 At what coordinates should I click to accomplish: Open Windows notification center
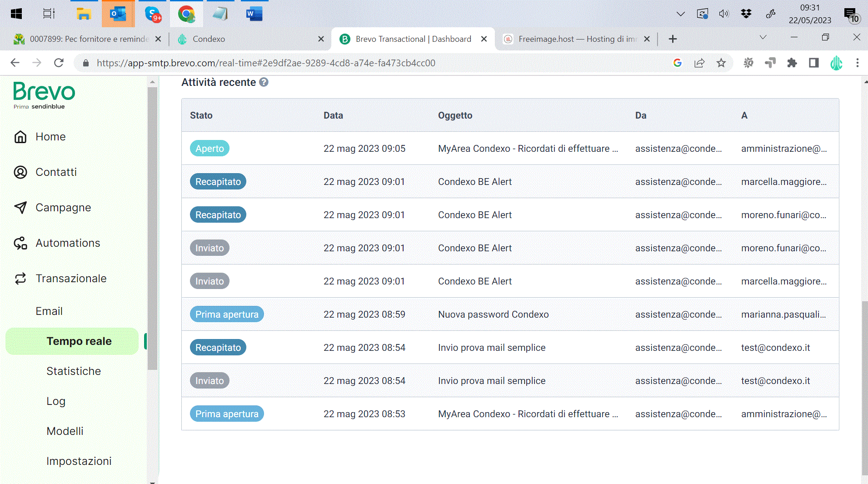[851, 15]
